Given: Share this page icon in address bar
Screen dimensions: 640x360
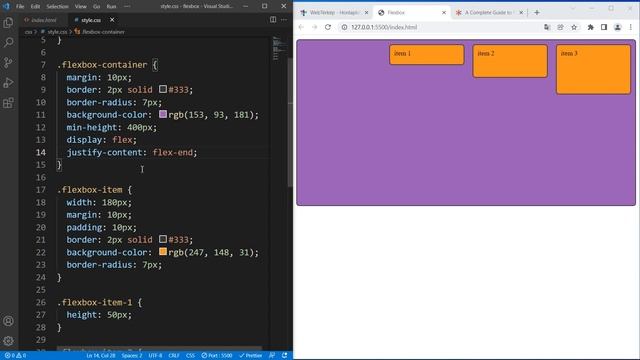Looking at the screenshot, I should click(560, 27).
